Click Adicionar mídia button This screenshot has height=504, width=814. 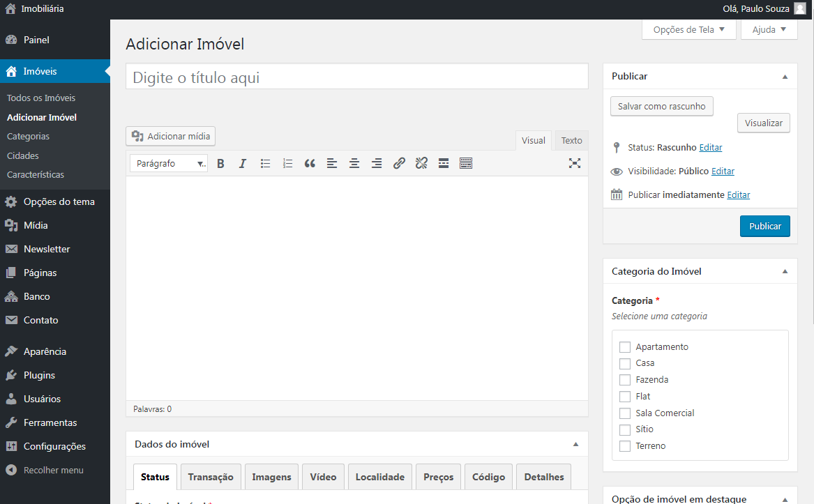171,137
